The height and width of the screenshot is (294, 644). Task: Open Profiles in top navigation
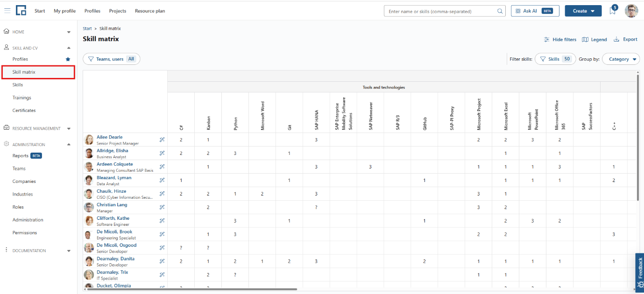(92, 11)
